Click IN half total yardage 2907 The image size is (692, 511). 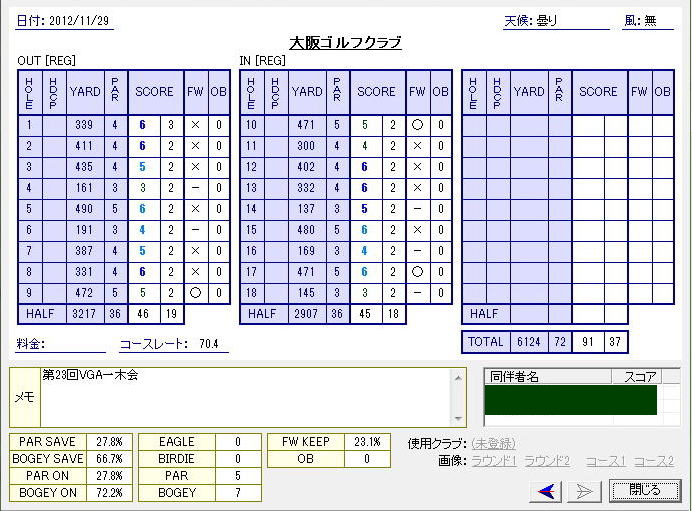(306, 314)
